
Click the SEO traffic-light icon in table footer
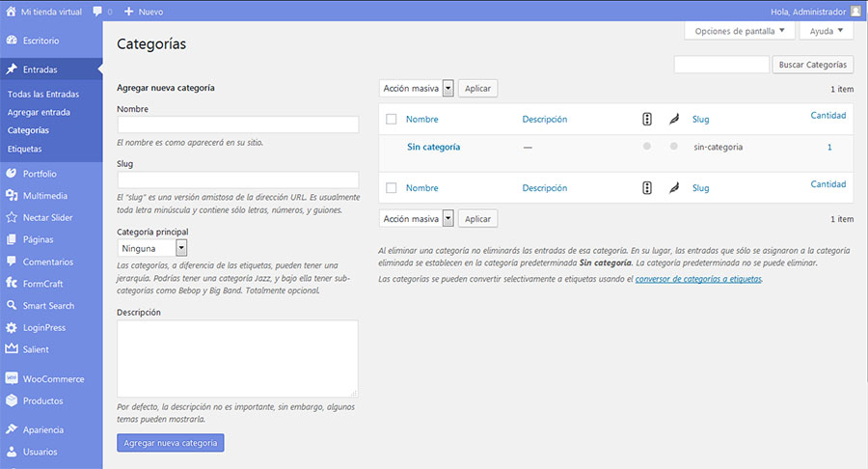[646, 188]
